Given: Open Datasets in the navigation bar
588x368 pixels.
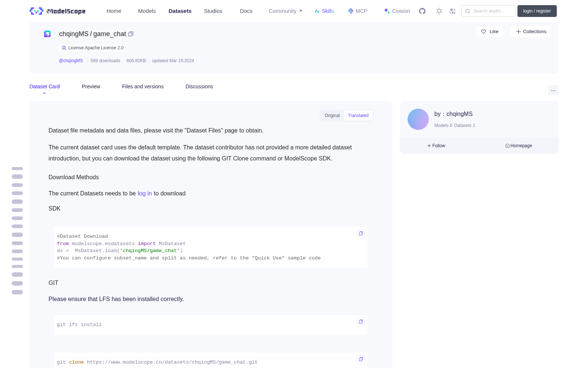Looking at the screenshot, I should [180, 11].
